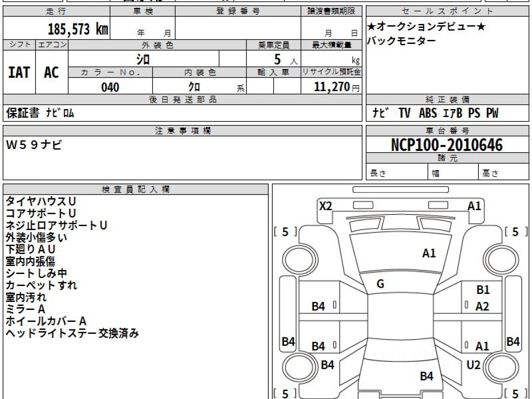Image resolution: width=532 pixels, height=399 pixels.
Task: Select the バックモニター sales point
Action: (401, 41)
